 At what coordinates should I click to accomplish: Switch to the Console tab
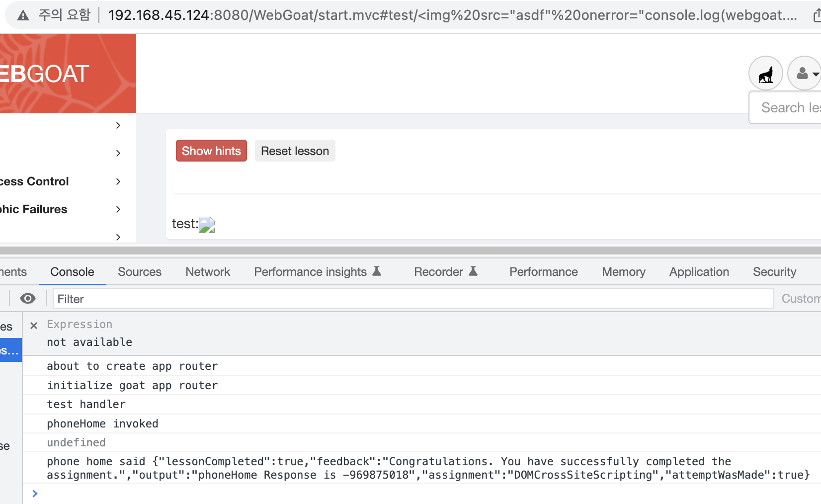(x=72, y=272)
